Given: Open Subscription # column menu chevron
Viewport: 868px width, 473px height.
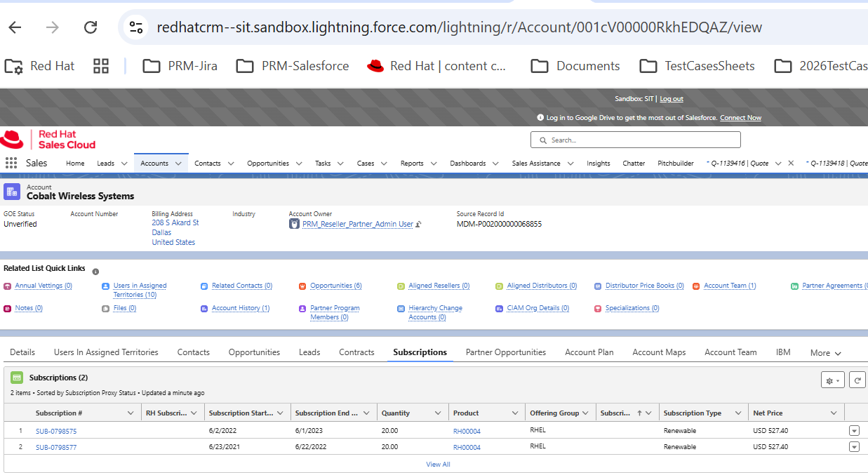Looking at the screenshot, I should click(131, 413).
